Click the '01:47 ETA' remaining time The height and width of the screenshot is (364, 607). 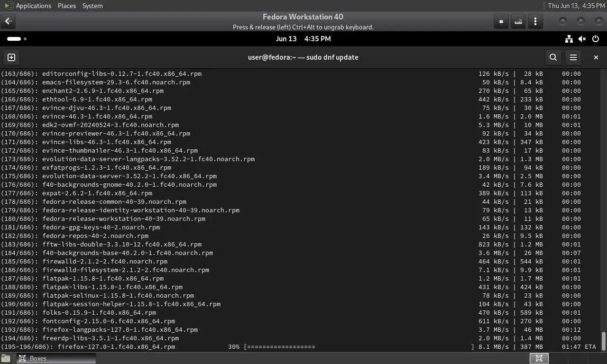coord(579,347)
